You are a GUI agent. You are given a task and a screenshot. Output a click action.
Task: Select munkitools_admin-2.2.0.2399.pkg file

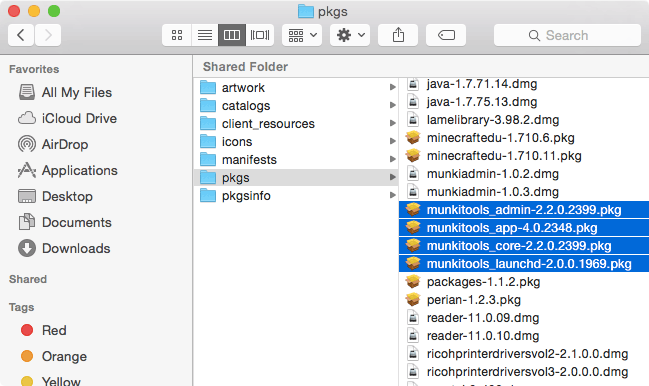(524, 210)
